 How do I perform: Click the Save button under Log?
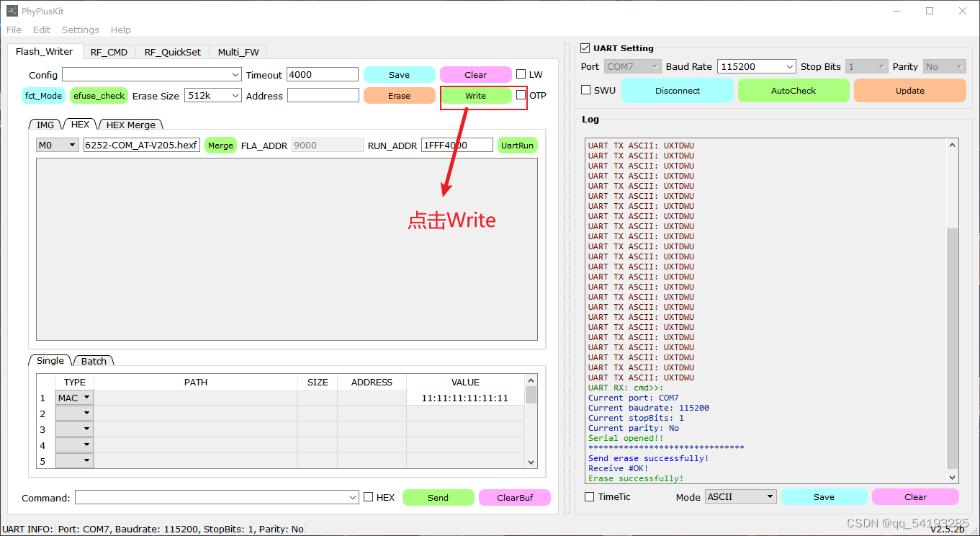pyautogui.click(x=824, y=497)
